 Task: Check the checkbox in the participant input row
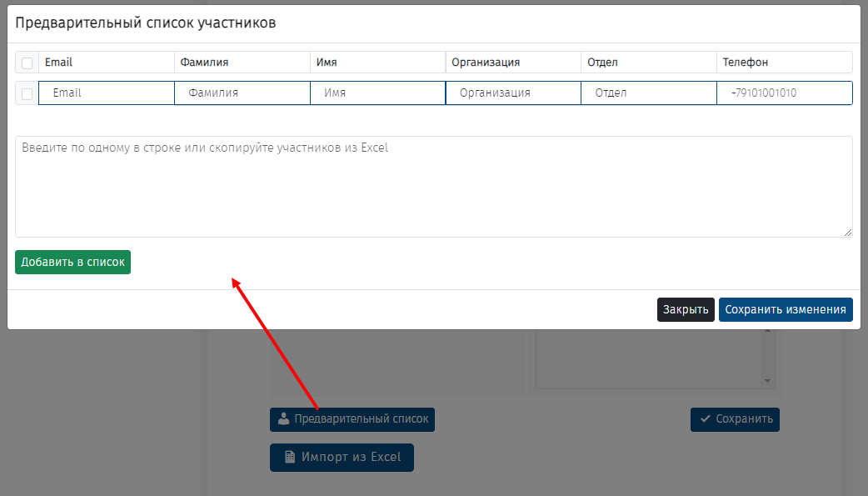tap(27, 93)
